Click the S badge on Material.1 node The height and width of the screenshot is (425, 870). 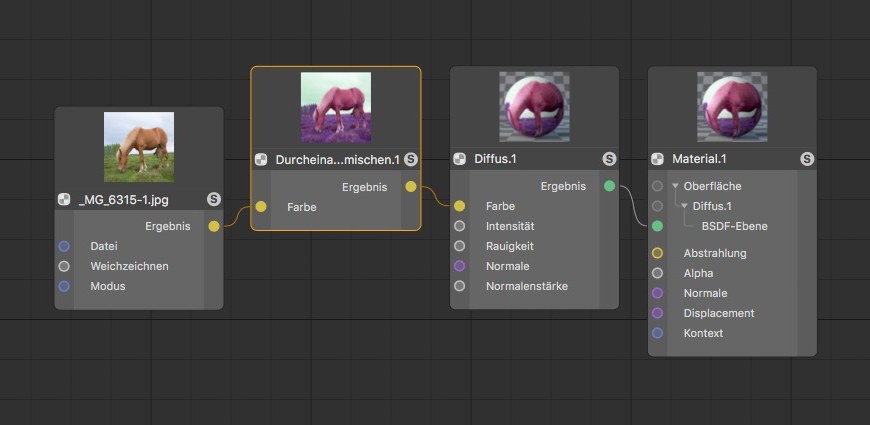(807, 159)
